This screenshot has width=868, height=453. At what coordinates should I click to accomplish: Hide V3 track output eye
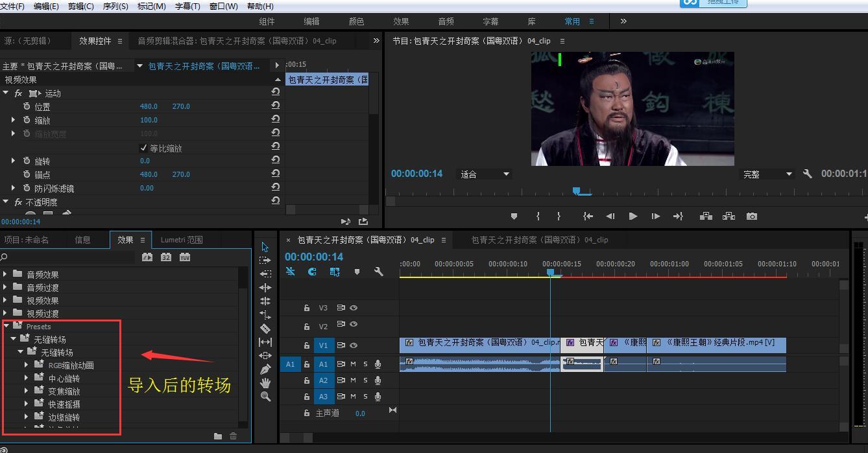(354, 308)
